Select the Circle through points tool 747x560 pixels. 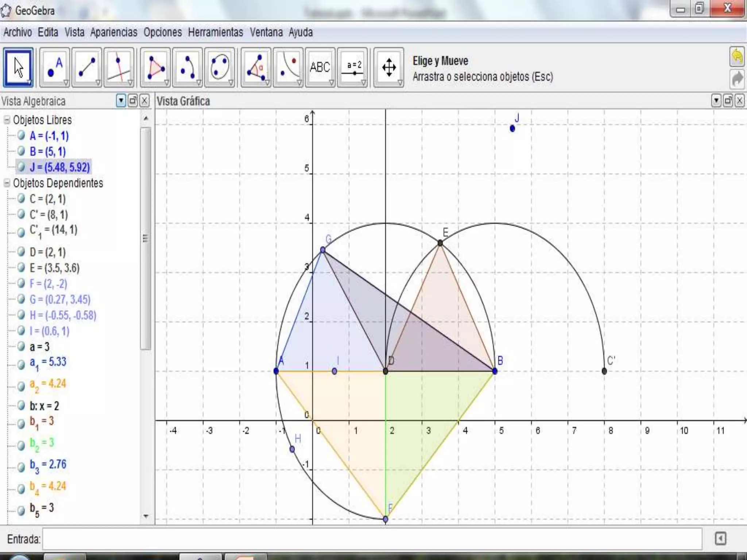pos(219,67)
